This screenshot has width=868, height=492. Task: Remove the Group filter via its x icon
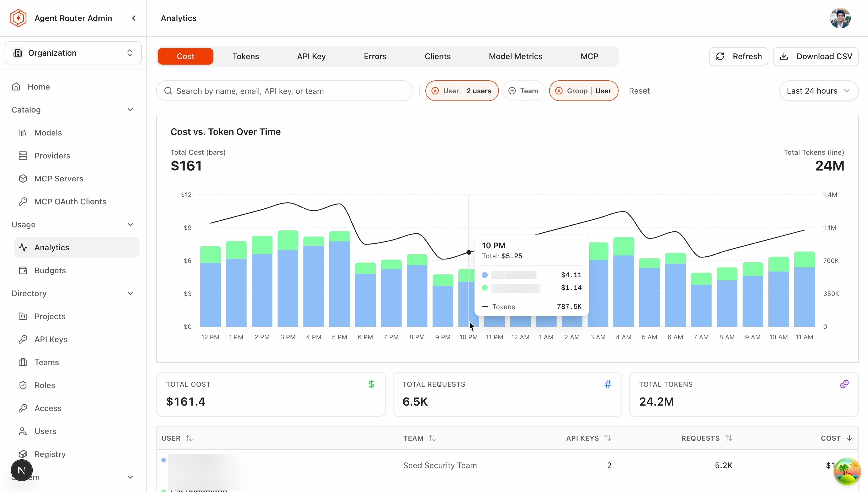559,91
